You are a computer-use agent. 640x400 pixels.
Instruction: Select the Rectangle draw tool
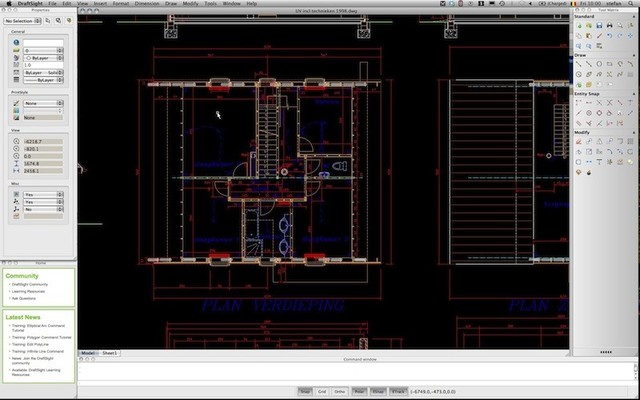(x=609, y=64)
